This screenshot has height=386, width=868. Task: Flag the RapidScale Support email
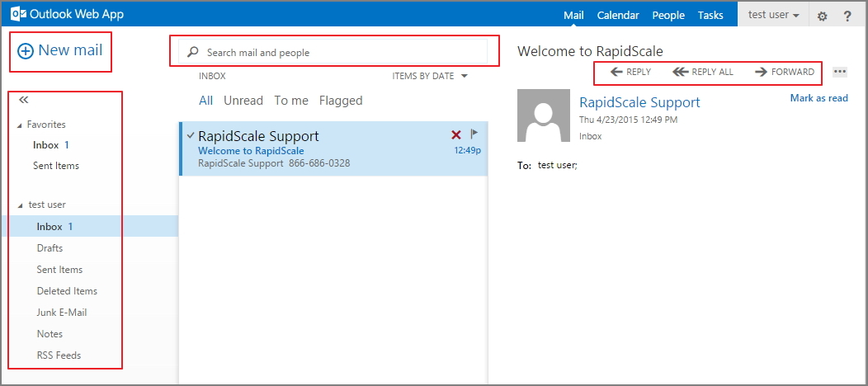[474, 134]
